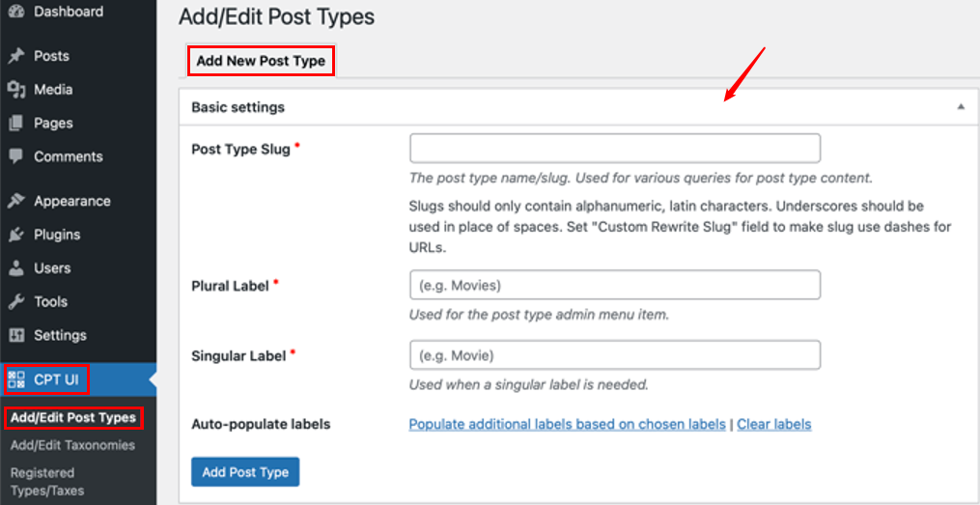Click the Post Type Slug label
Image resolution: width=980 pixels, height=505 pixels.
240,150
